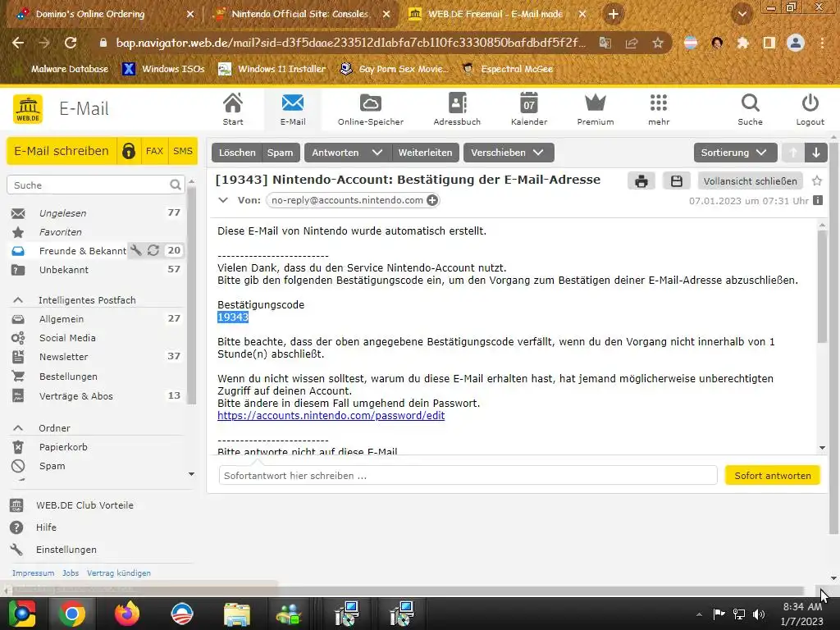840x630 pixels.
Task: Open File Explorer from taskbar
Action: pyautogui.click(x=236, y=614)
